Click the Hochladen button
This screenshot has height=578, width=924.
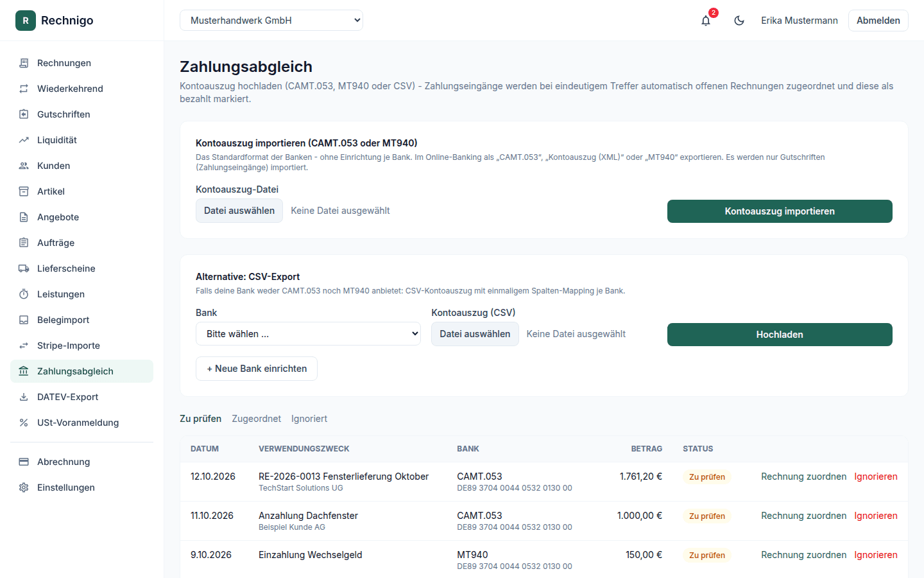780,335
